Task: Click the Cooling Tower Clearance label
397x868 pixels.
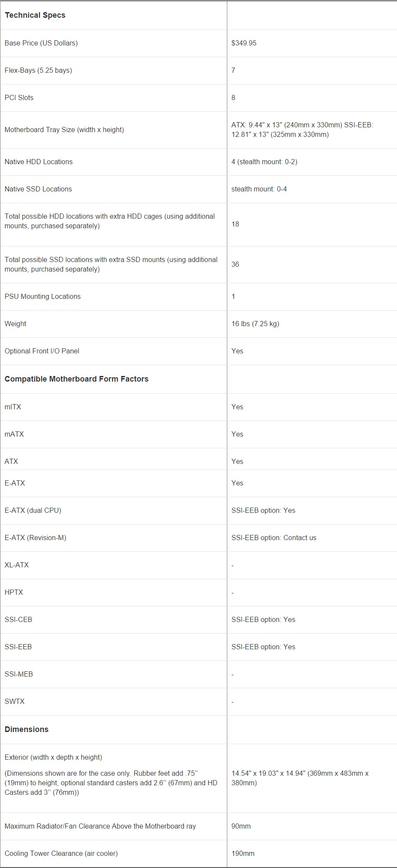Action: click(x=61, y=853)
